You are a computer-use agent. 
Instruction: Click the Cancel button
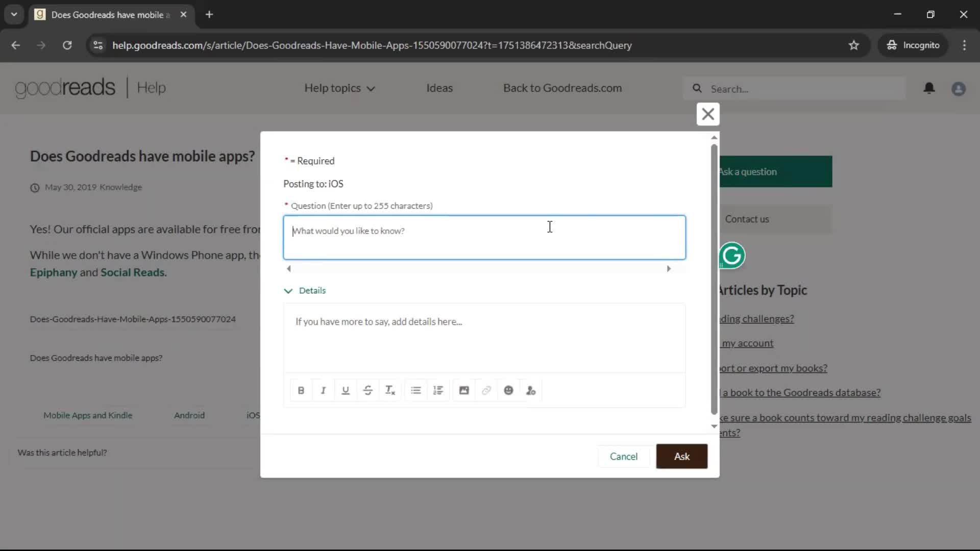pyautogui.click(x=623, y=457)
